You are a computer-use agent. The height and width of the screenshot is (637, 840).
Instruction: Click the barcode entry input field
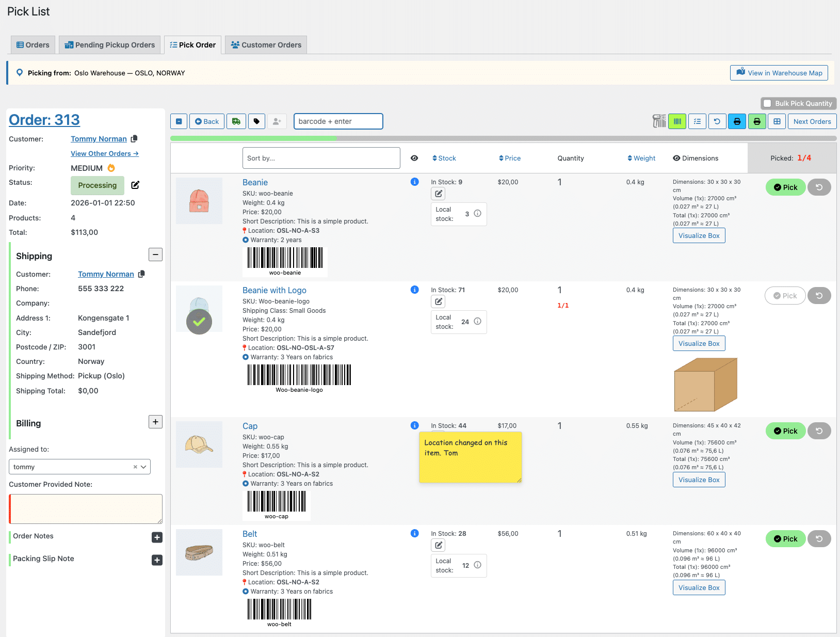(338, 121)
